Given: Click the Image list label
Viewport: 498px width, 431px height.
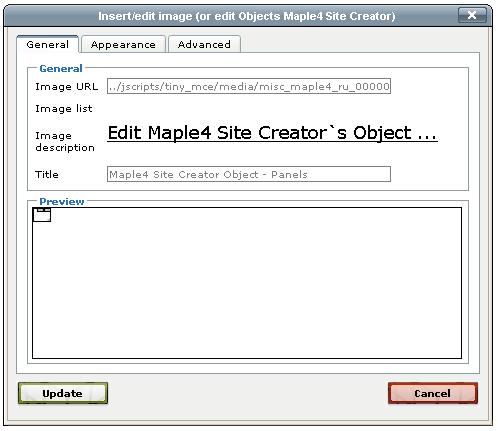Looking at the screenshot, I should tap(64, 109).
